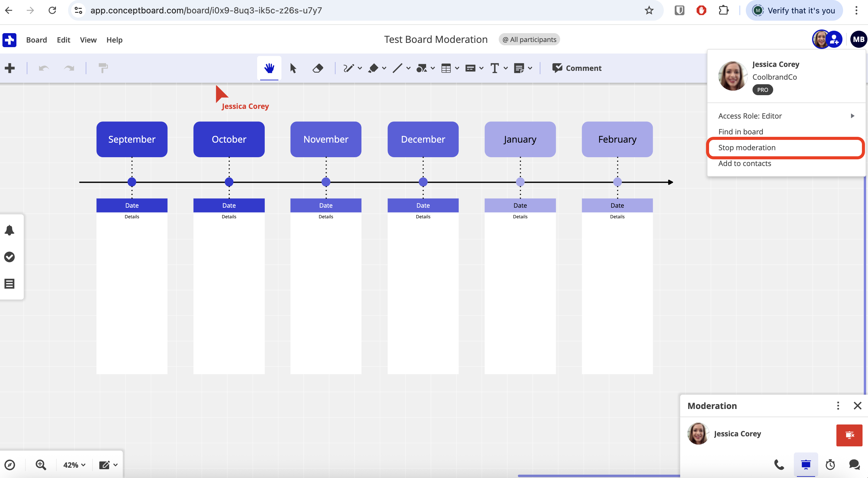Screen dimensions: 868x478
Task: Open notifications bell in left sidebar
Action: point(9,230)
